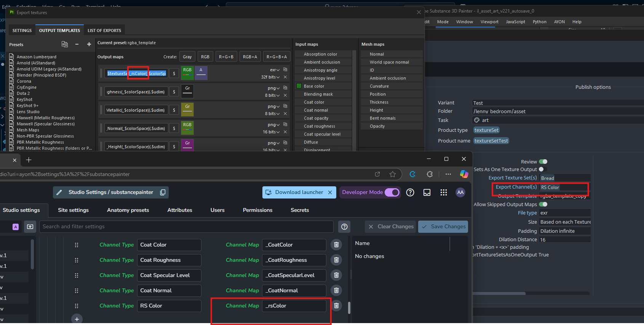Image resolution: width=644 pixels, height=325 pixels.
Task: Open the AA user avatar menu
Action: click(x=460, y=192)
